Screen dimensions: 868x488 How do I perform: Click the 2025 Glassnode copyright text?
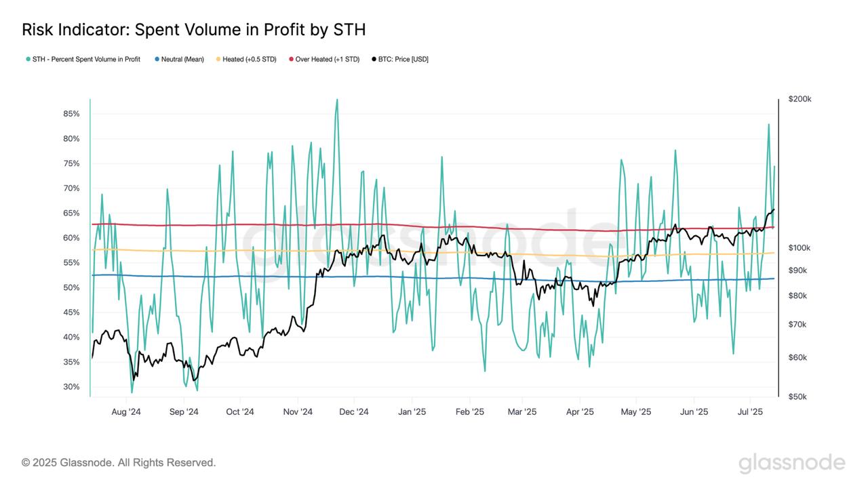tap(118, 462)
